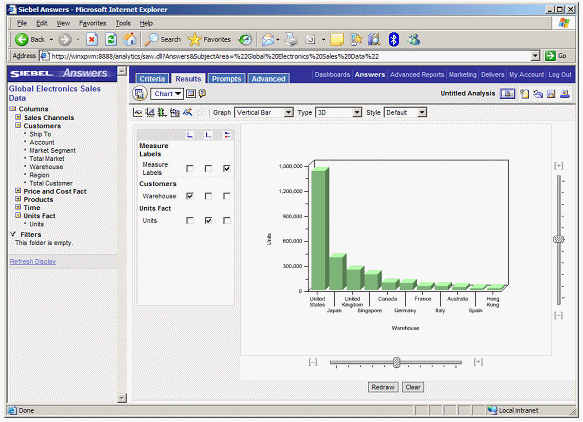
Task: Click the new analysis page icon
Action: (x=525, y=94)
